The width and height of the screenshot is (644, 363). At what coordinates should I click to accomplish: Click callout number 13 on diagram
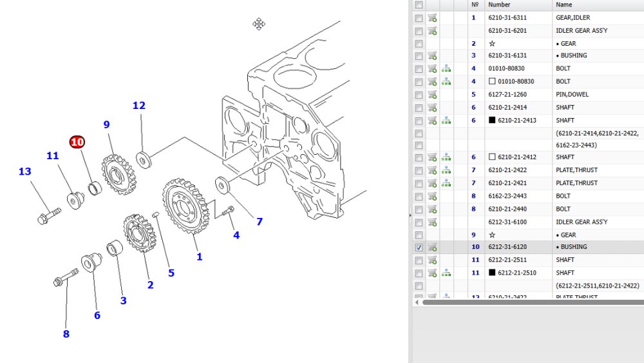coord(24,172)
